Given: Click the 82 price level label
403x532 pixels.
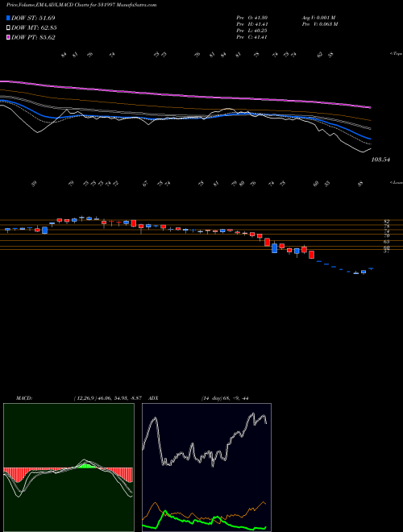Looking at the screenshot, I should 387,222.
